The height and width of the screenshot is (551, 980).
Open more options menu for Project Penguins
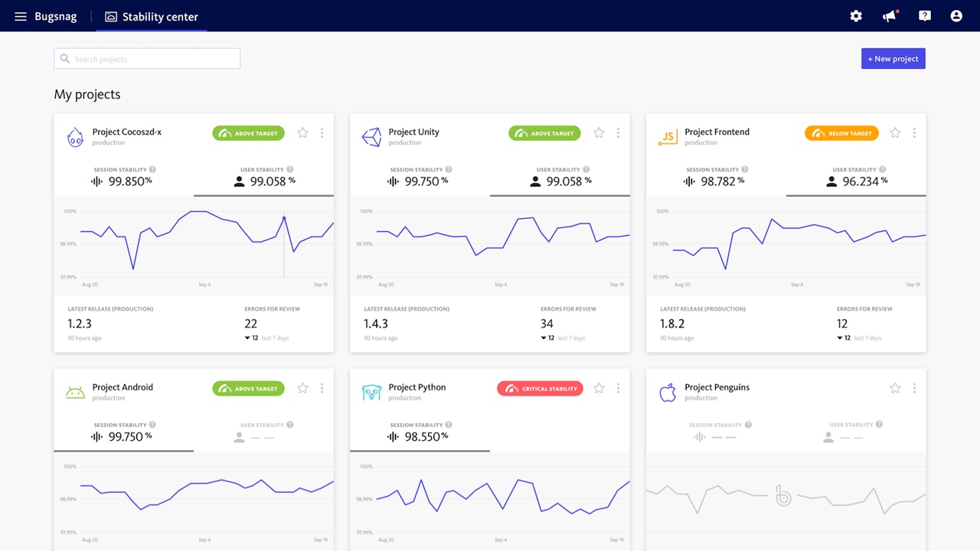coord(914,389)
